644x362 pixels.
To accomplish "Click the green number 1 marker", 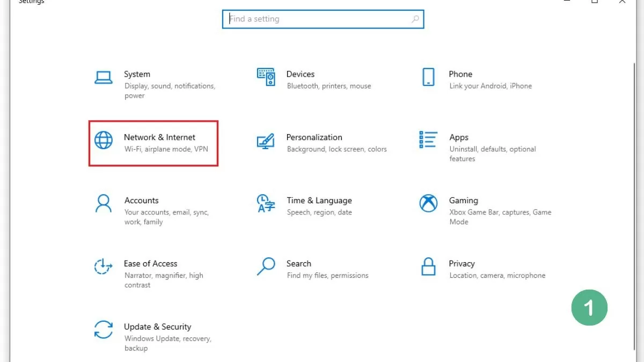I will click(589, 307).
